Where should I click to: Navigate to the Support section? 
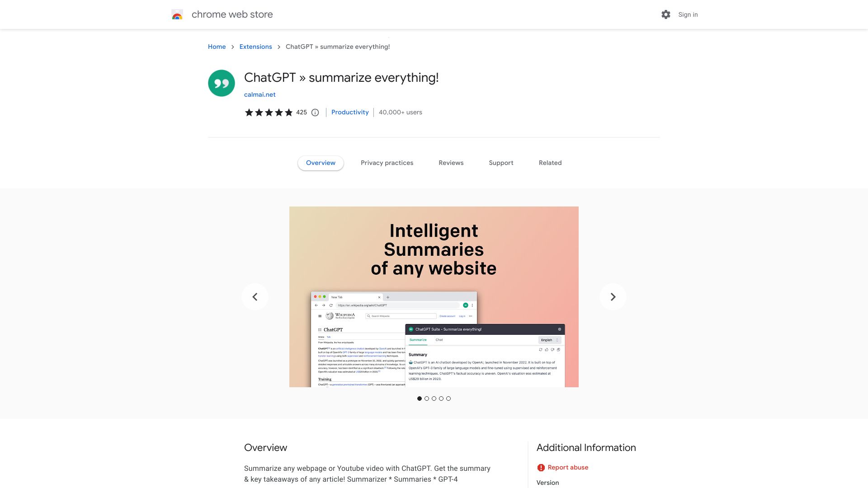point(501,163)
